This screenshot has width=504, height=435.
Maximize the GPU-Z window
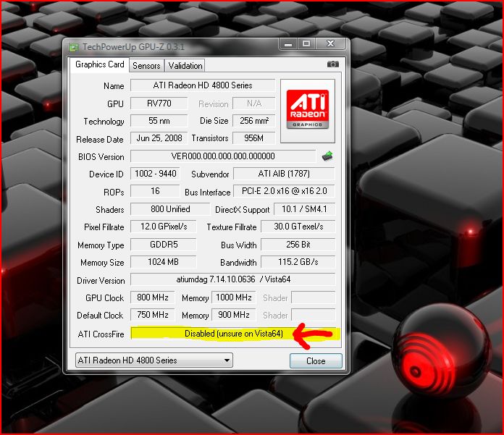306,43
